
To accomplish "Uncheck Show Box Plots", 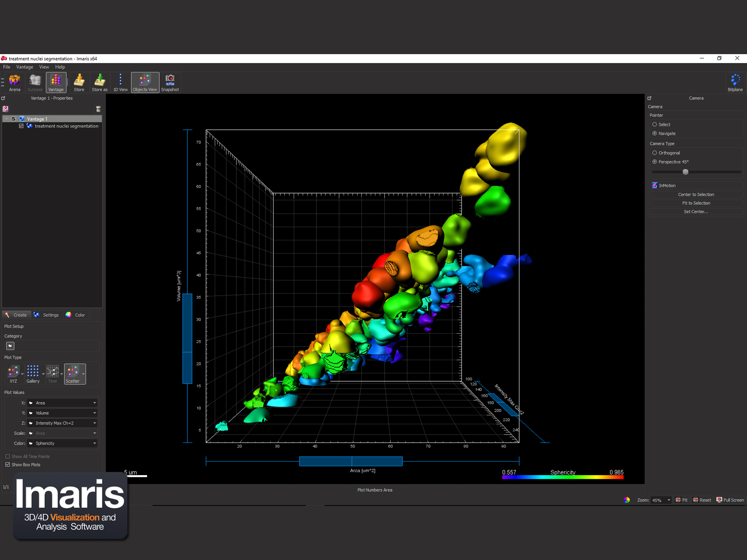I will click(7, 465).
